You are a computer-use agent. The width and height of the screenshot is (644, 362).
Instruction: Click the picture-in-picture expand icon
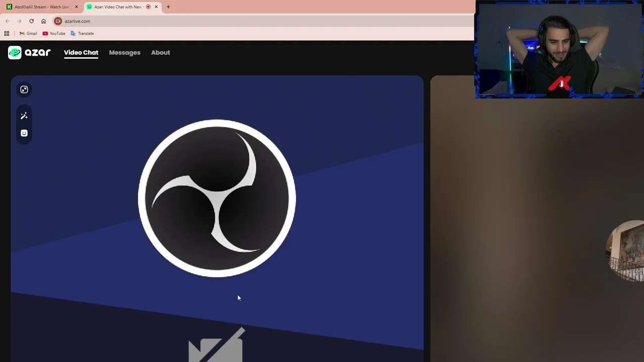pyautogui.click(x=24, y=89)
